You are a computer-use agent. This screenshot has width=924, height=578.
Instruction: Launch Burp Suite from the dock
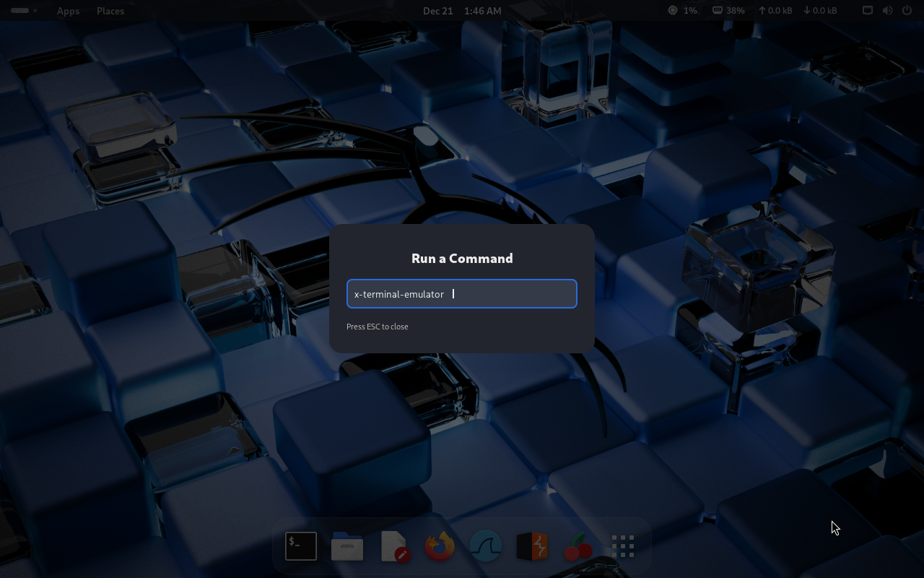tap(532, 546)
